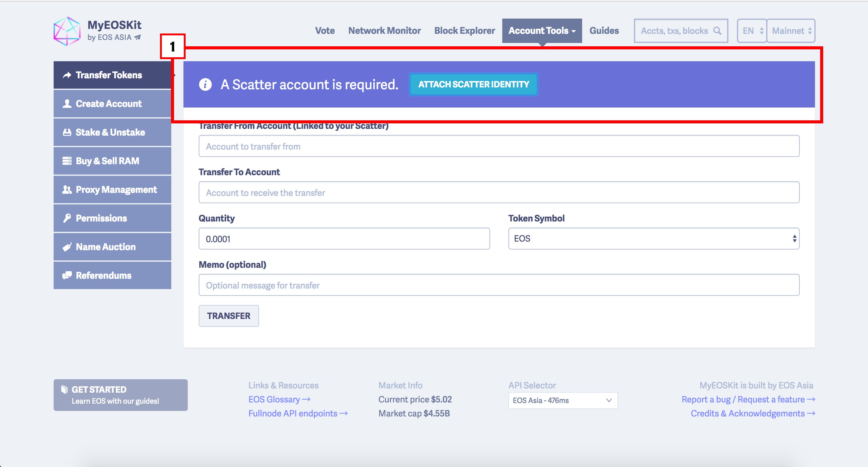Viewport: 868px width, 467px height.
Task: Open the Account Tools dropdown menu
Action: 542,31
